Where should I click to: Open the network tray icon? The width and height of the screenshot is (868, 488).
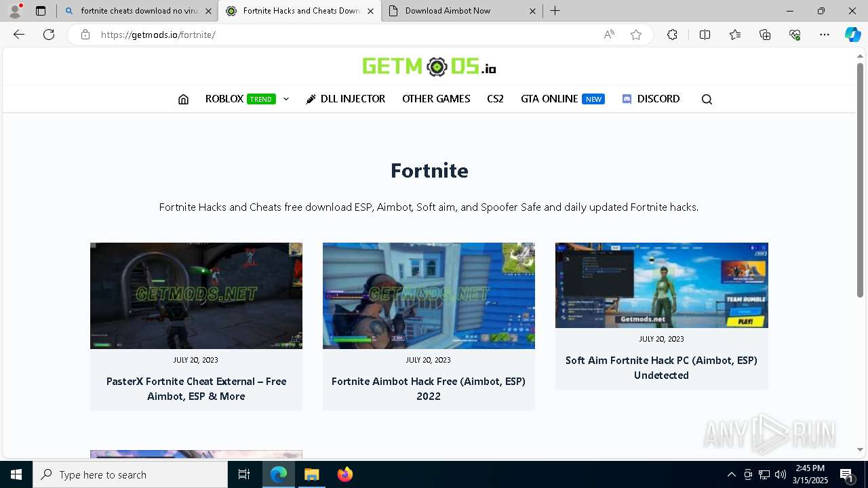(764, 474)
